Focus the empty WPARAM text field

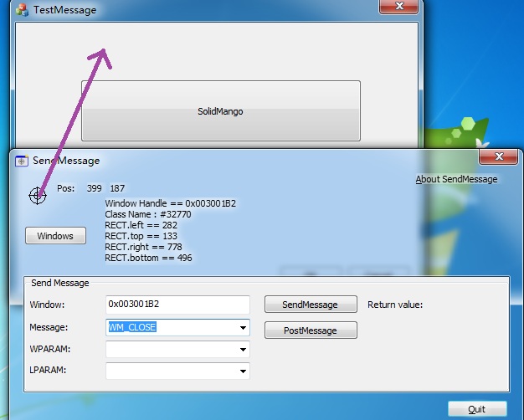pyautogui.click(x=170, y=349)
